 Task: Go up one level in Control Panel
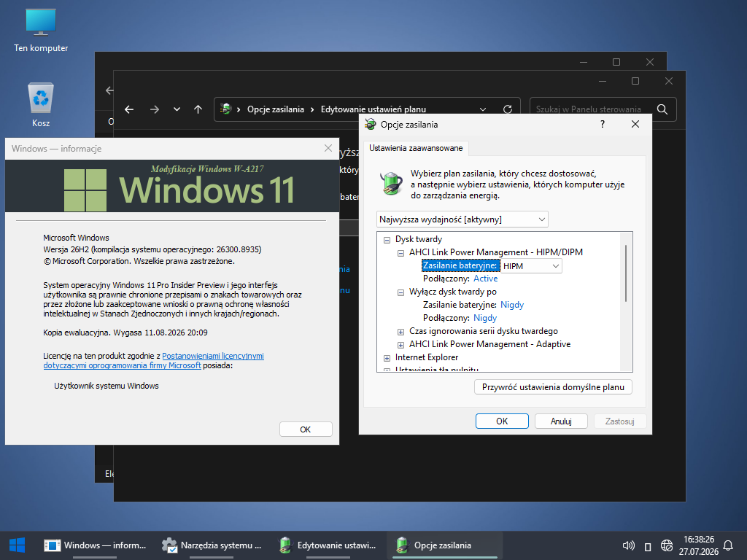tap(198, 109)
